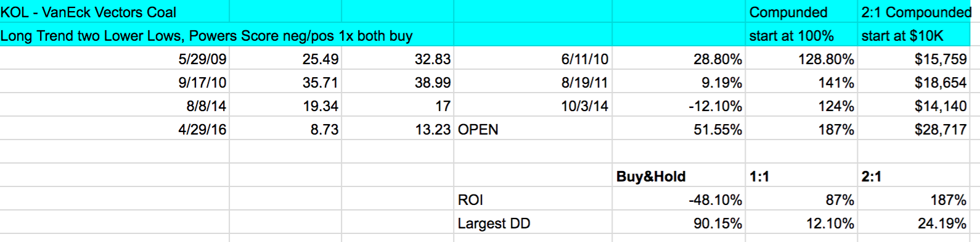Click the 6/11/10 exit date cell
The image size is (980, 242).
tap(533, 59)
